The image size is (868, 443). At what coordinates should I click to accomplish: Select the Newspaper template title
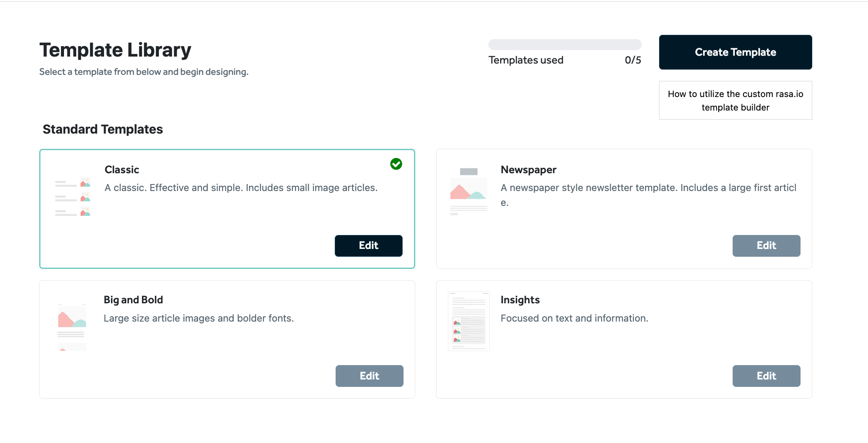coord(528,170)
